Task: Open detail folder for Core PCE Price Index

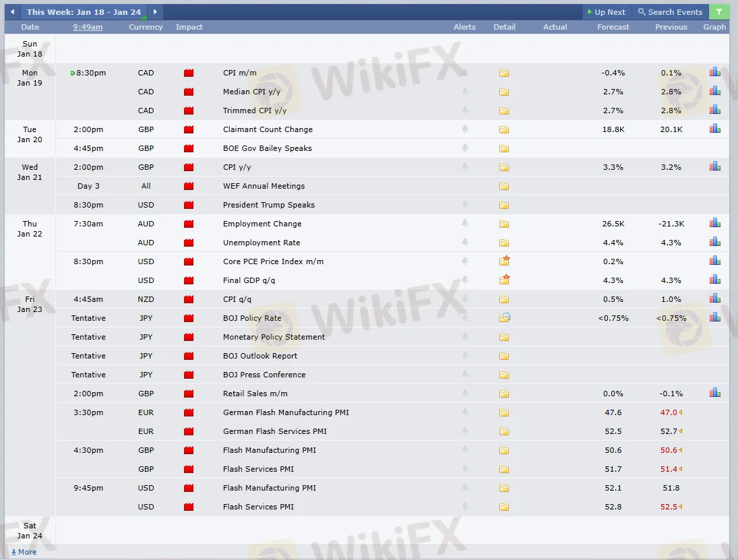Action: (504, 261)
